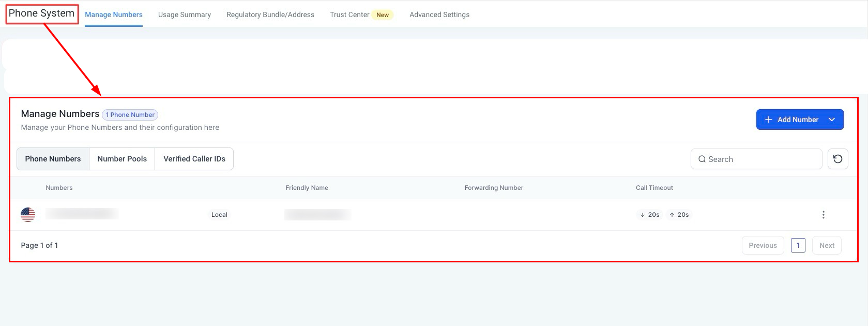Click the magnifier icon in Search
The width and height of the screenshot is (868, 326).
pos(702,159)
